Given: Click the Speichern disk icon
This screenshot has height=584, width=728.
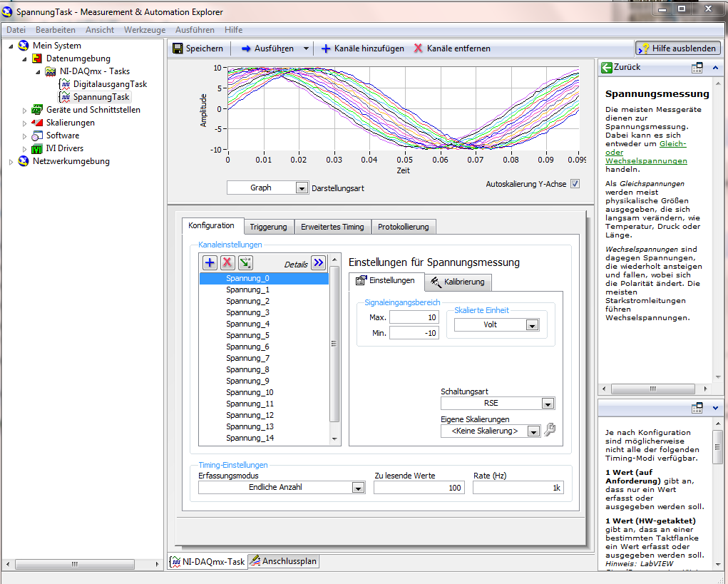Looking at the screenshot, I should click(178, 48).
